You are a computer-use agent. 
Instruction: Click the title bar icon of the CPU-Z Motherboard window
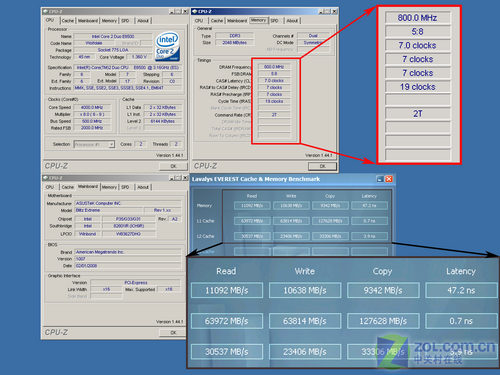46,178
